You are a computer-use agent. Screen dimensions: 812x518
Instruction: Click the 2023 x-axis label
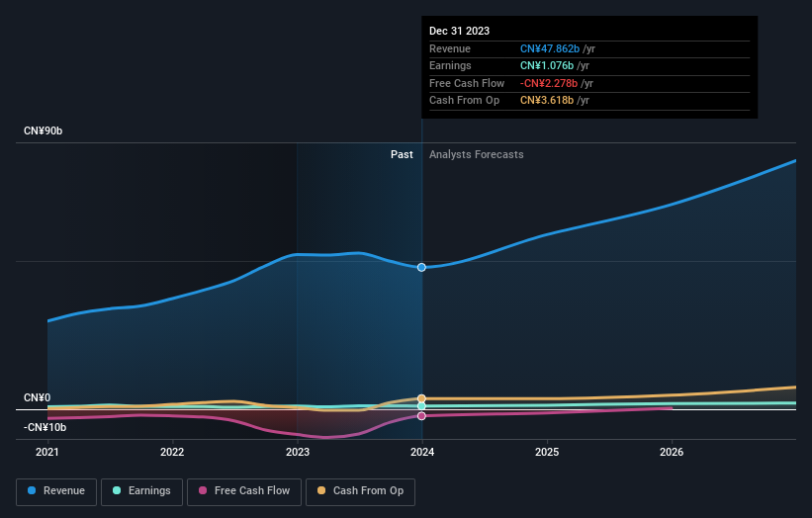298,452
